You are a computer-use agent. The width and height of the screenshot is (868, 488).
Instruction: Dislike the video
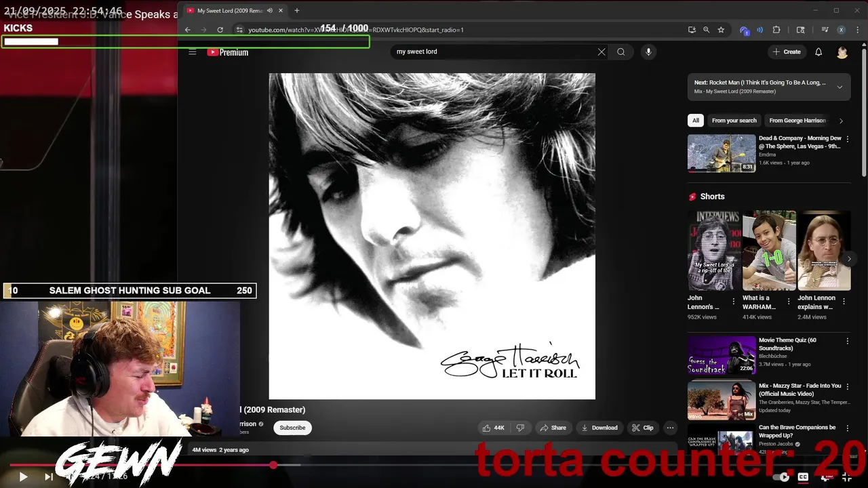click(x=520, y=428)
